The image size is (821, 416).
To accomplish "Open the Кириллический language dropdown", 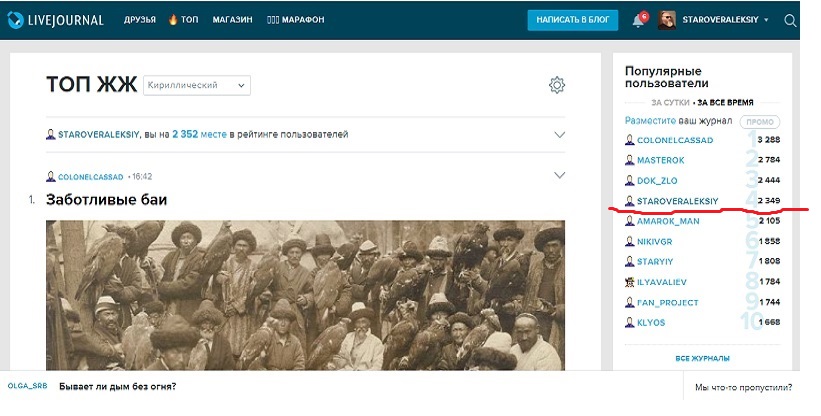I will pyautogui.click(x=197, y=85).
